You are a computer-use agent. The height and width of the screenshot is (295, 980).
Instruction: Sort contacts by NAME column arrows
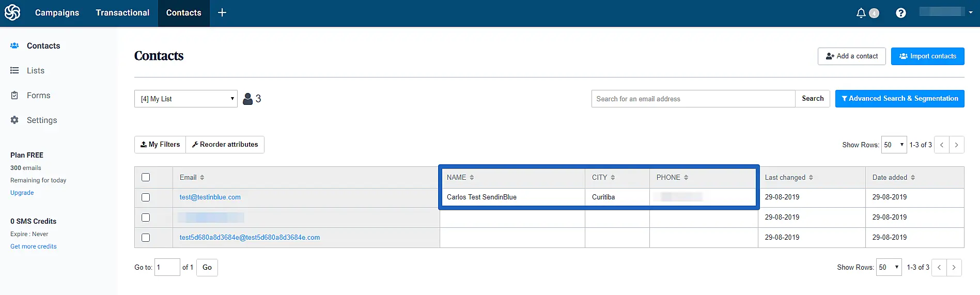tap(472, 177)
